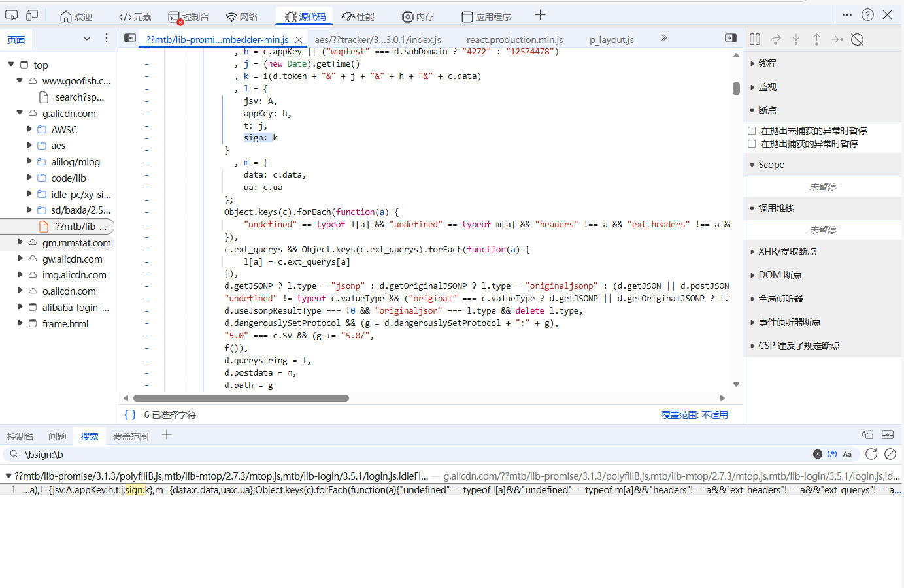Expand the gm.mmstat.com tree node
The image size is (904, 588).
pos(20,242)
